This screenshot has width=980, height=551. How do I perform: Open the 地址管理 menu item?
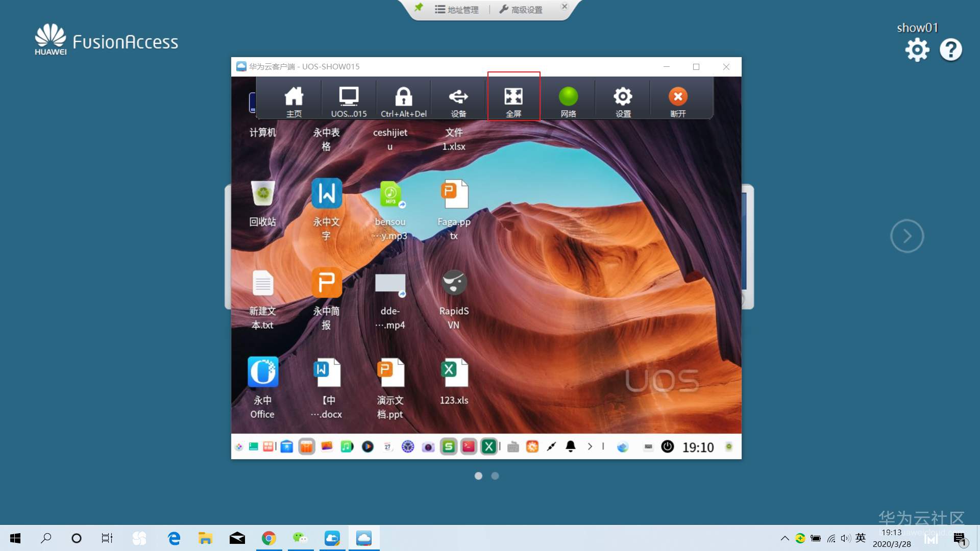tap(457, 10)
